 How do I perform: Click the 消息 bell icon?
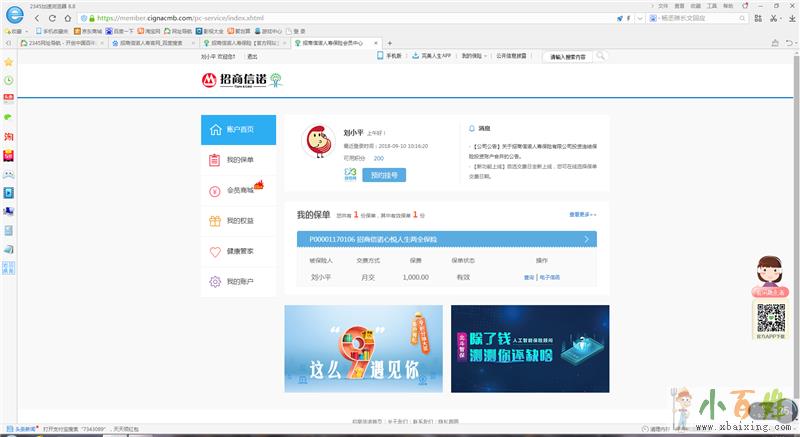472,129
